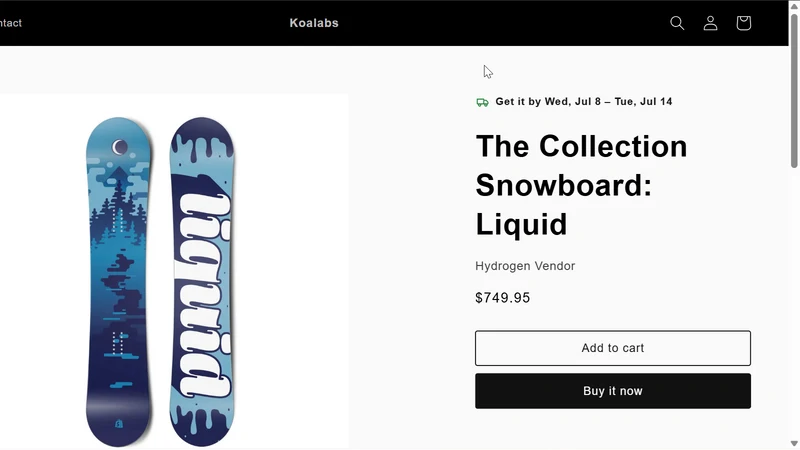
Task: Click the scrollbar down arrow
Action: click(x=794, y=444)
